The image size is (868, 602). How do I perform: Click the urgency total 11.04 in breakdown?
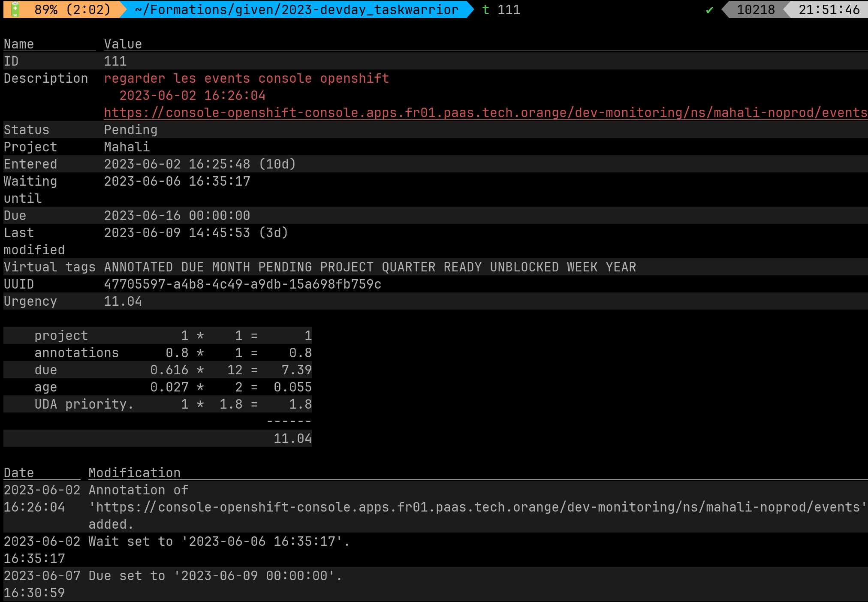tap(292, 439)
